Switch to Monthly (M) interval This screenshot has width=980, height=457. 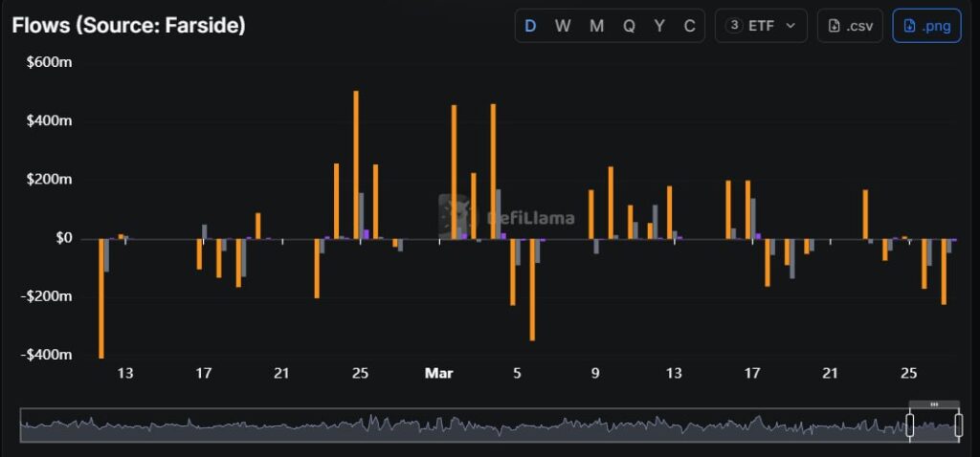pyautogui.click(x=596, y=26)
